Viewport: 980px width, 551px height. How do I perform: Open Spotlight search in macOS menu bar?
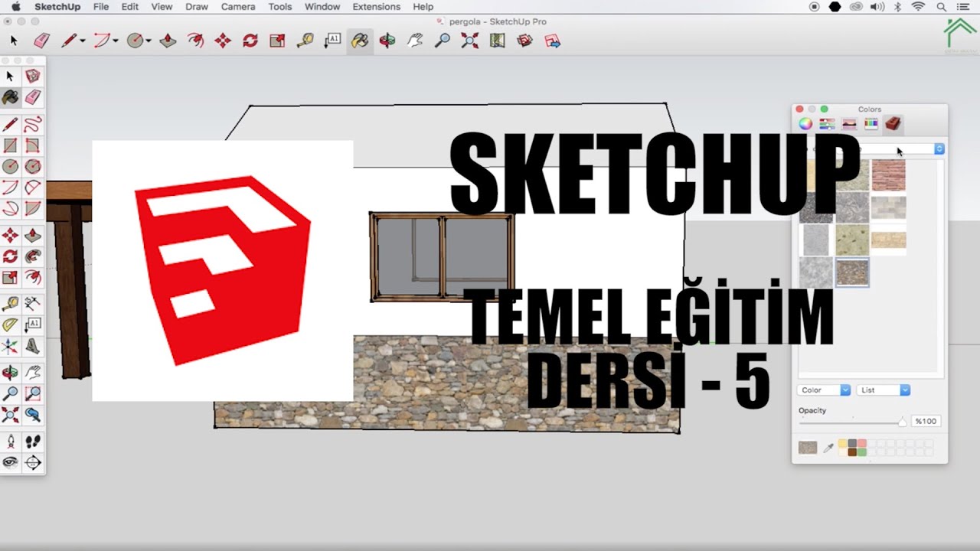pyautogui.click(x=940, y=7)
